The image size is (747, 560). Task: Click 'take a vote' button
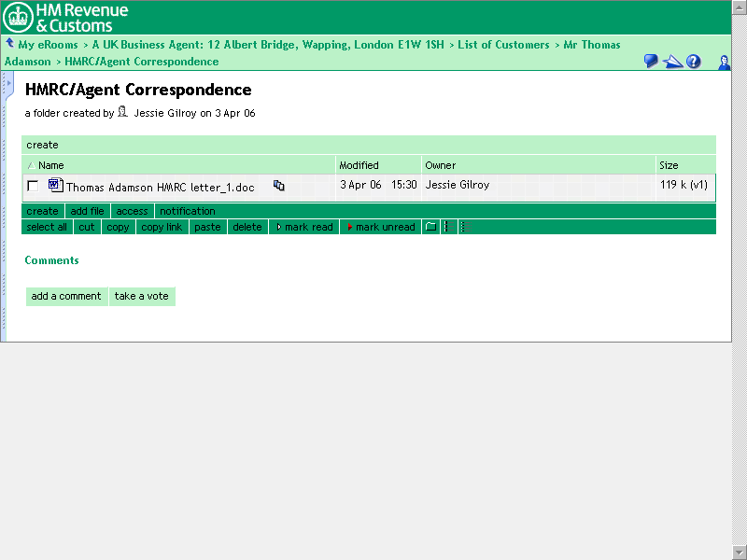(x=142, y=296)
